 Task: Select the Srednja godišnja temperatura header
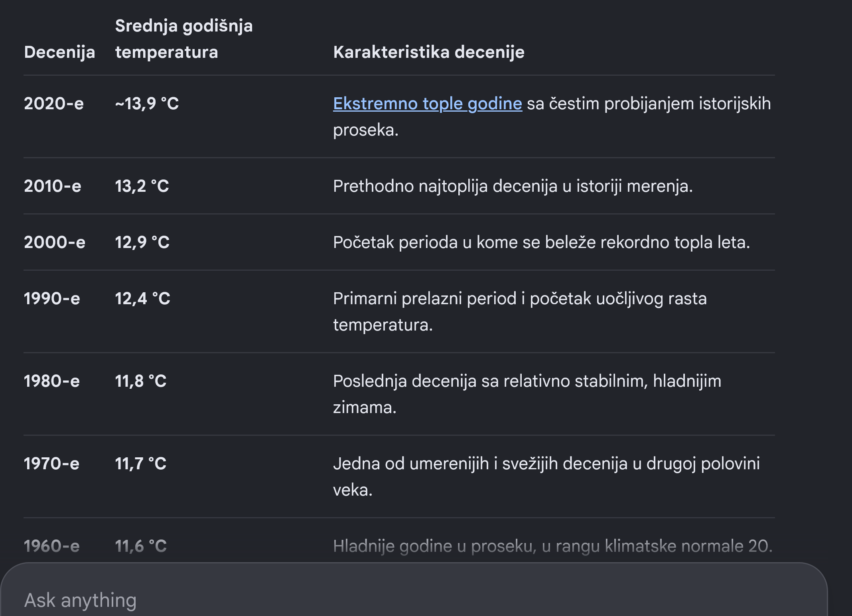click(x=184, y=39)
